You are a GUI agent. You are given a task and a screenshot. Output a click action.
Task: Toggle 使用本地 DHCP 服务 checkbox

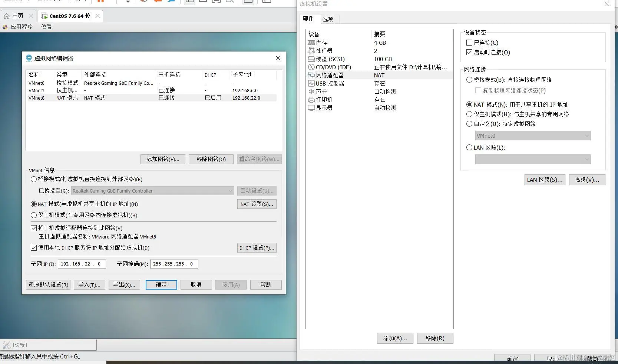[x=34, y=248]
